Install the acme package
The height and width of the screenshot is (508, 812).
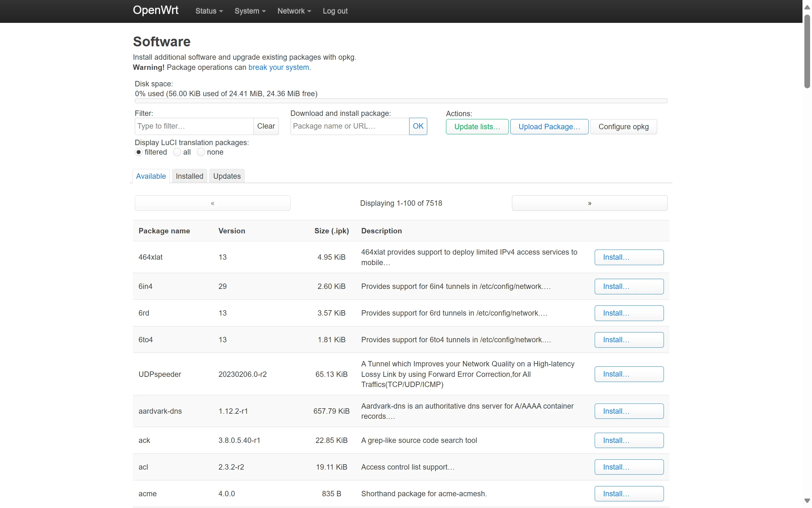coord(629,493)
